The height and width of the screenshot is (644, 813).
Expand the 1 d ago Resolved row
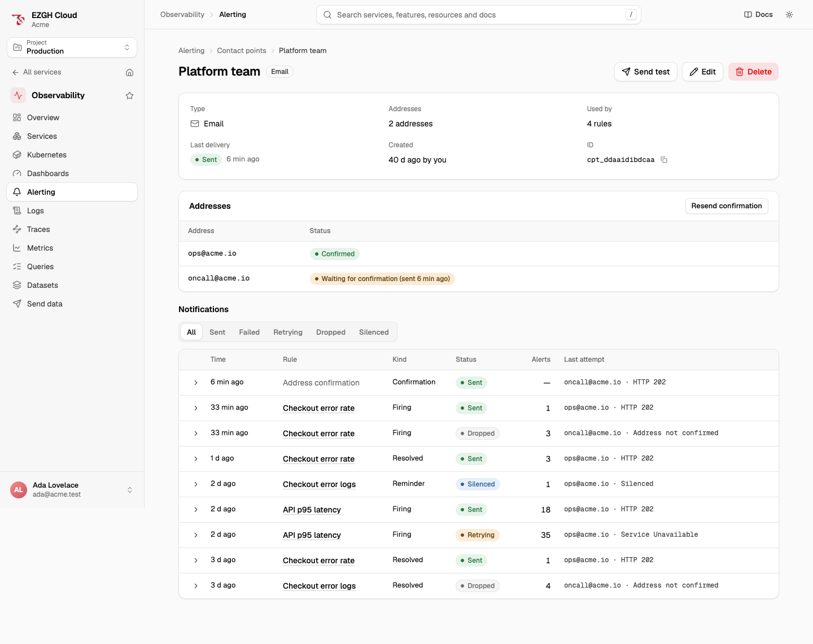(196, 459)
